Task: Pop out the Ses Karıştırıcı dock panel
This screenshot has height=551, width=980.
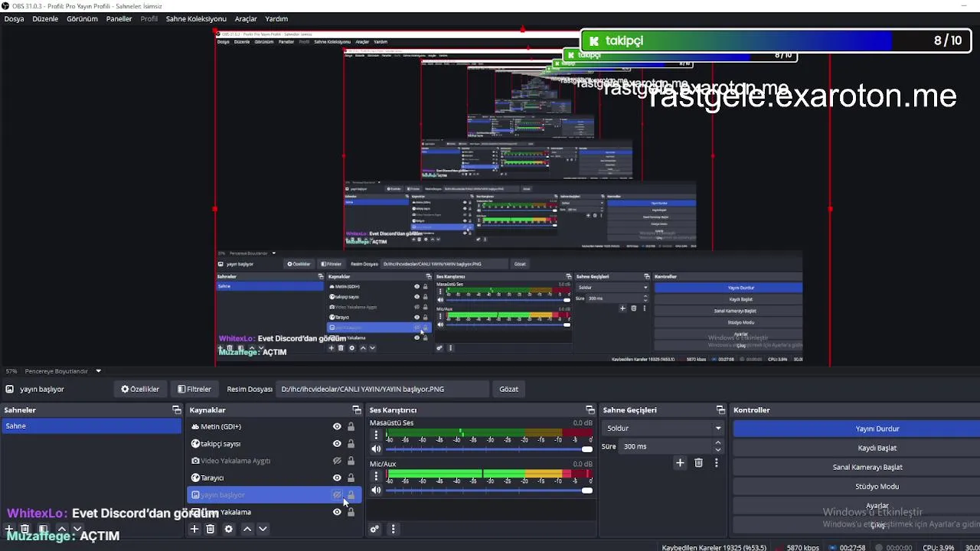Action: tap(590, 410)
